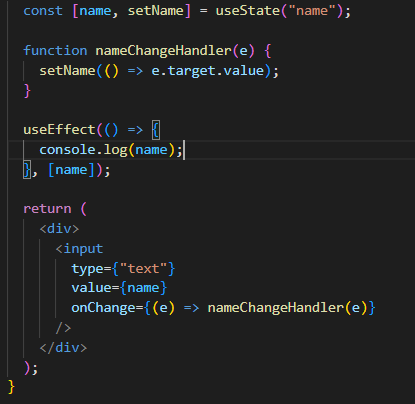Viewport: 415px width, 404px height.
Task: Click the arrow "=>" on the useEffect line
Action: point(135,130)
